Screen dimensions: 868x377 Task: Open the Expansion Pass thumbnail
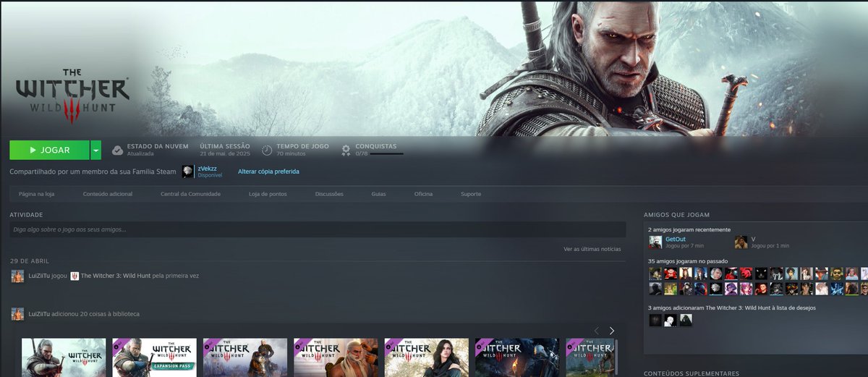coord(154,357)
